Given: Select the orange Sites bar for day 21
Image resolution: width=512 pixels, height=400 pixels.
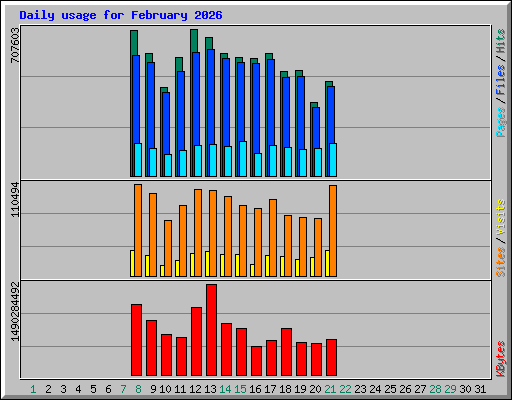Looking at the screenshot, I should (x=333, y=231).
